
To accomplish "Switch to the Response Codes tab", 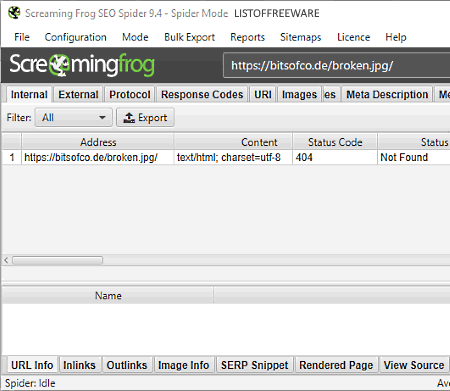I will click(202, 95).
